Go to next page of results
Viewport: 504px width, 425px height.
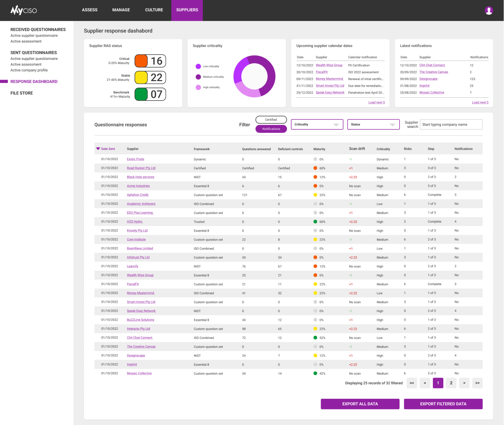click(464, 383)
